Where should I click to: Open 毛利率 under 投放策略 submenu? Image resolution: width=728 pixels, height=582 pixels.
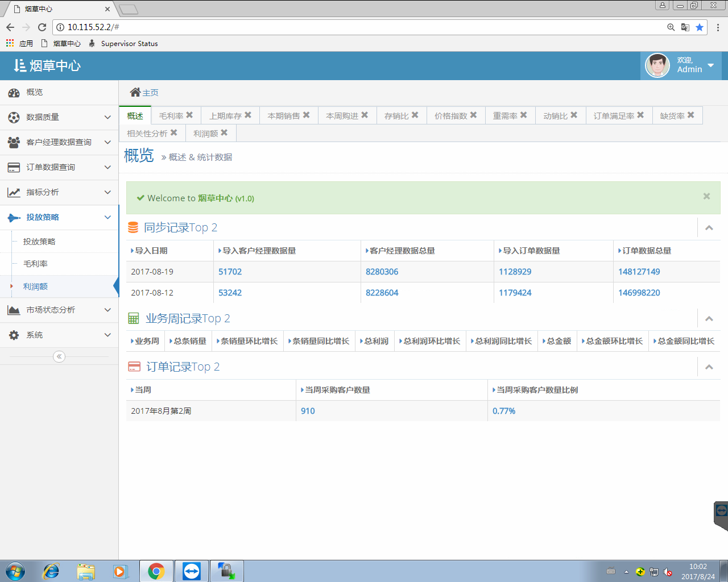35,264
